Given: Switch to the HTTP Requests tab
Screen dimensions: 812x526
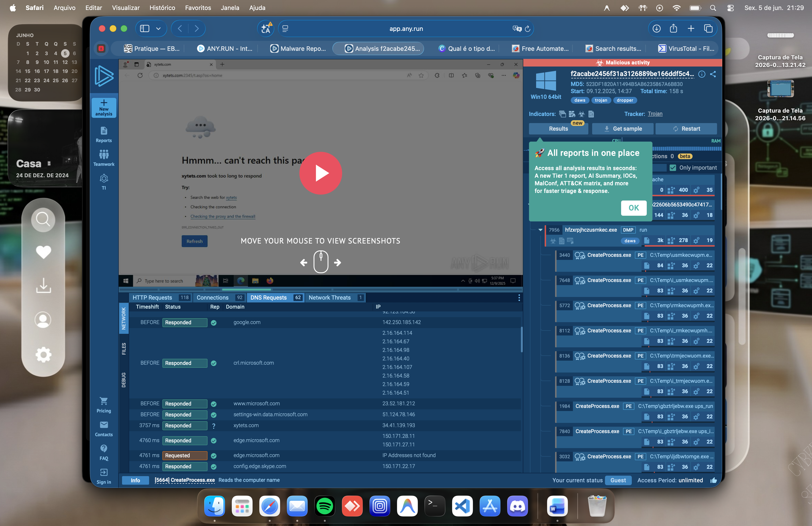Looking at the screenshot, I should point(160,298).
